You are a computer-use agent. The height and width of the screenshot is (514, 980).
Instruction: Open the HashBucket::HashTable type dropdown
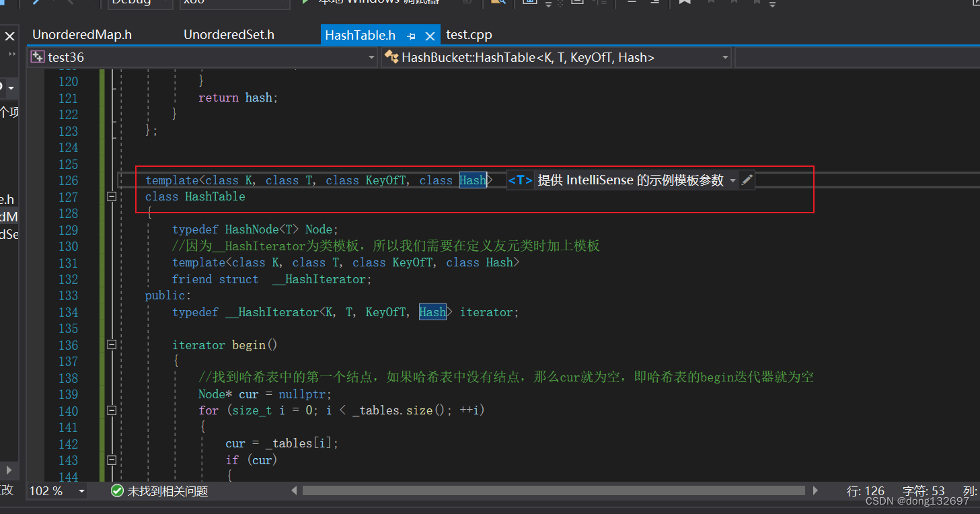pos(725,58)
